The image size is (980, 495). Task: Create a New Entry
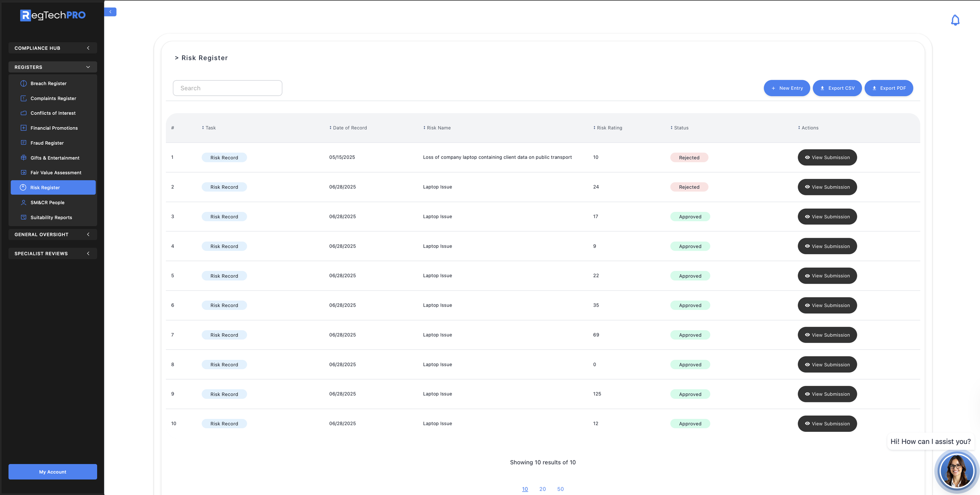(x=786, y=88)
